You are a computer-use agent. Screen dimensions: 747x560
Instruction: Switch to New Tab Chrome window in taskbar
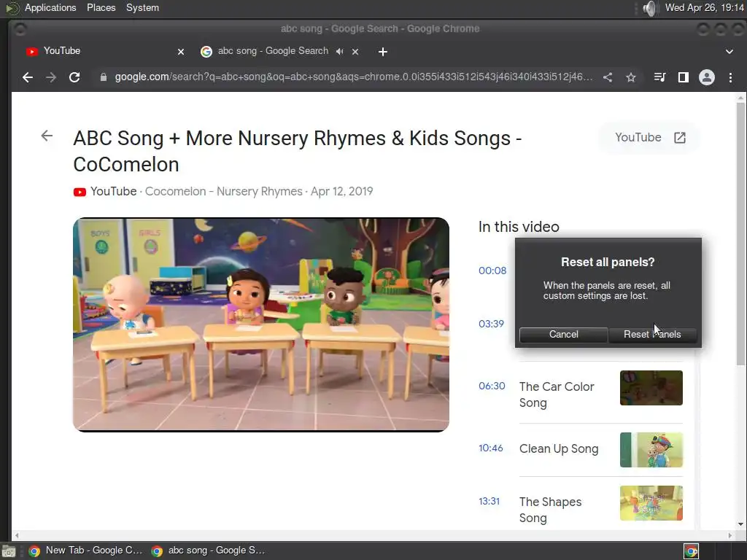86,551
